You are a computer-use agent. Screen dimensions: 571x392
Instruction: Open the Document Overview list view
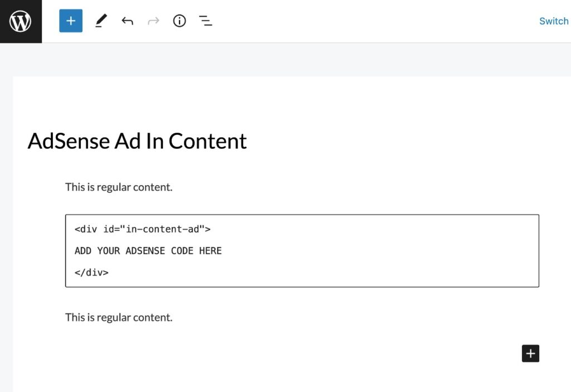(x=205, y=21)
